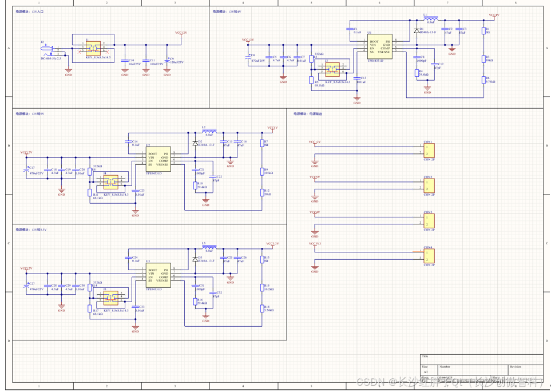This screenshot has height=392, width=551.
Task: Select the CON2 connector on VCC5V output
Action: (428, 186)
